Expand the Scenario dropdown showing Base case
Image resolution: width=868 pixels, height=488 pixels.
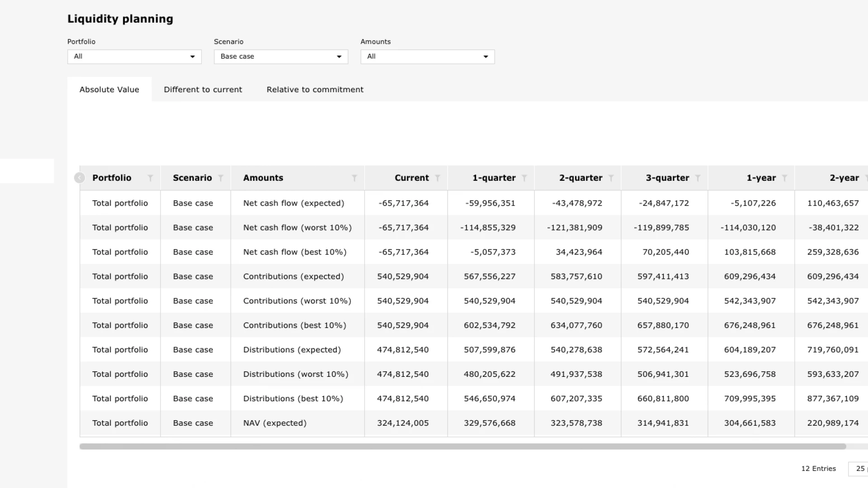pos(281,56)
